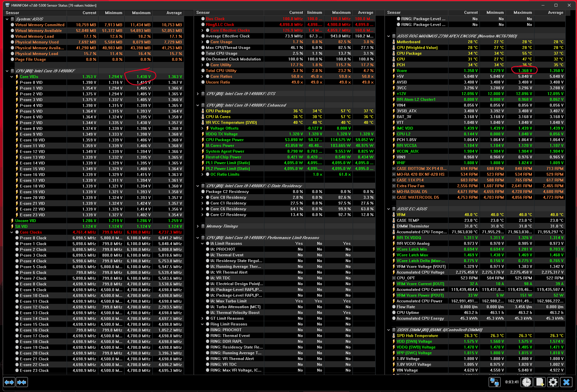Expand the Core Usage entry
The height and width of the screenshot is (392, 577).
202,42
